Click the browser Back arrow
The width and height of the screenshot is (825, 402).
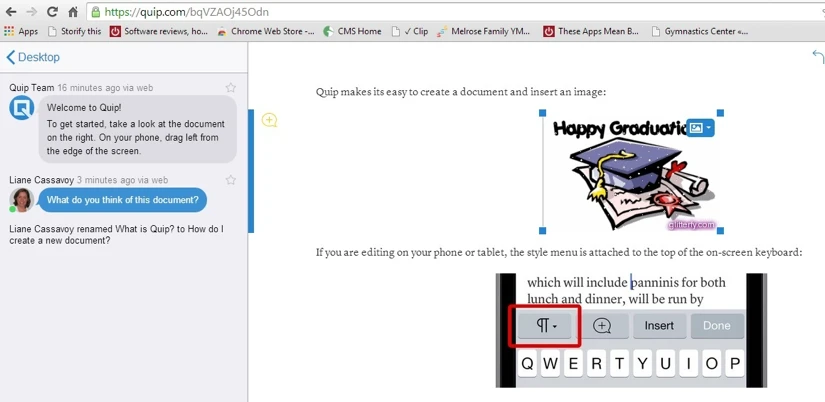[10, 12]
